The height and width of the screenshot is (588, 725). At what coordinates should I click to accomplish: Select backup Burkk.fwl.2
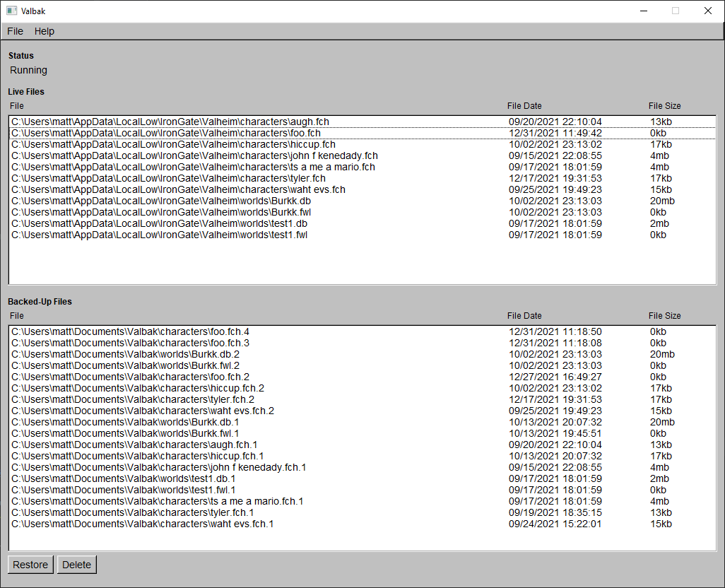362,365
